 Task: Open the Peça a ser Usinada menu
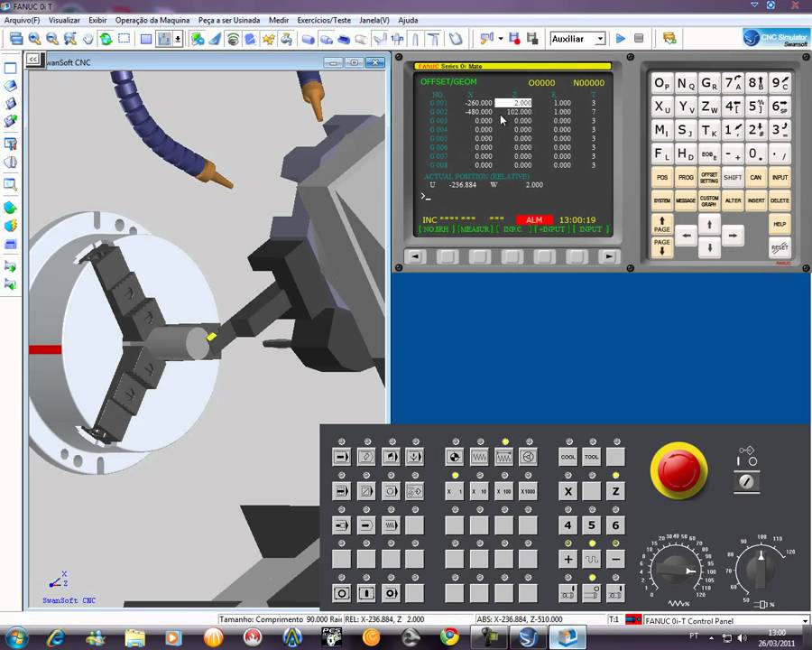(229, 20)
